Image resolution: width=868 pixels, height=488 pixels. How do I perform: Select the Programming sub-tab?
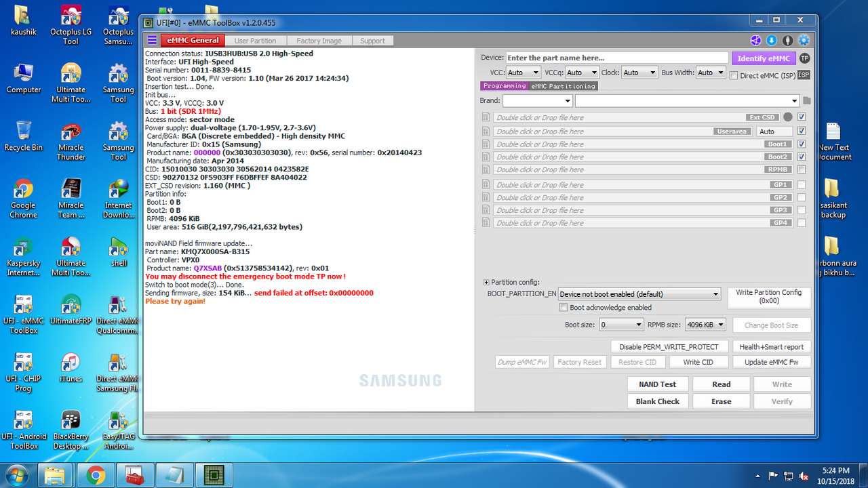(505, 86)
